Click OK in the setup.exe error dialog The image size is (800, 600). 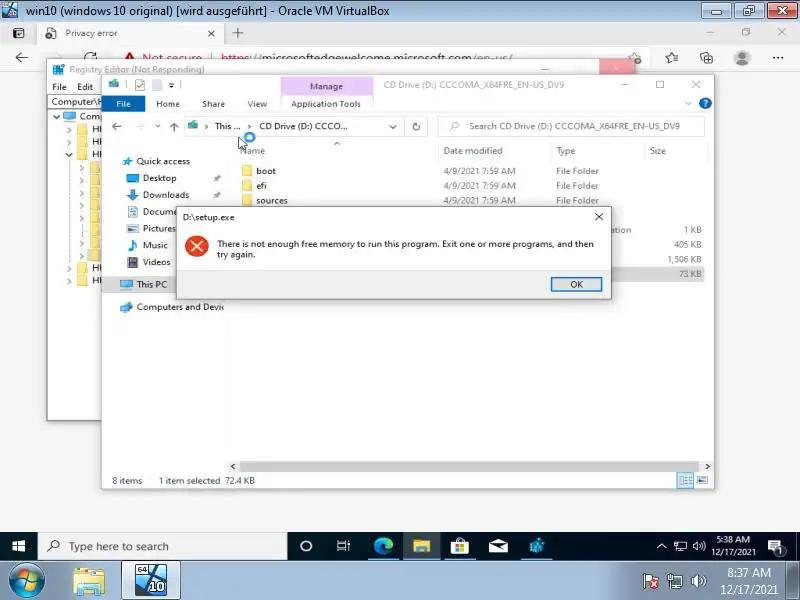(x=576, y=284)
